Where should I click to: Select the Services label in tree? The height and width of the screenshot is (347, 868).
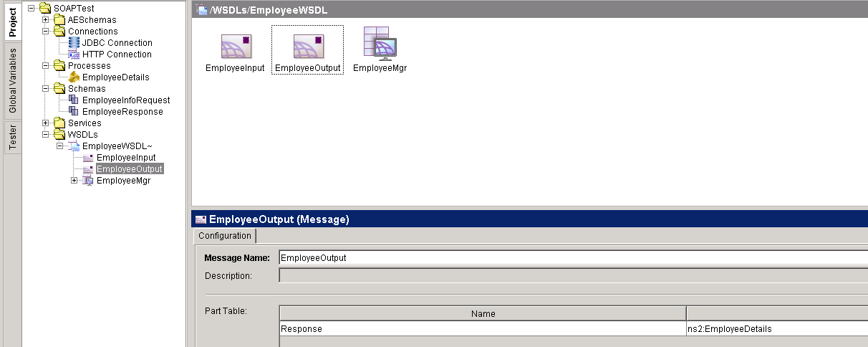pyautogui.click(x=85, y=123)
